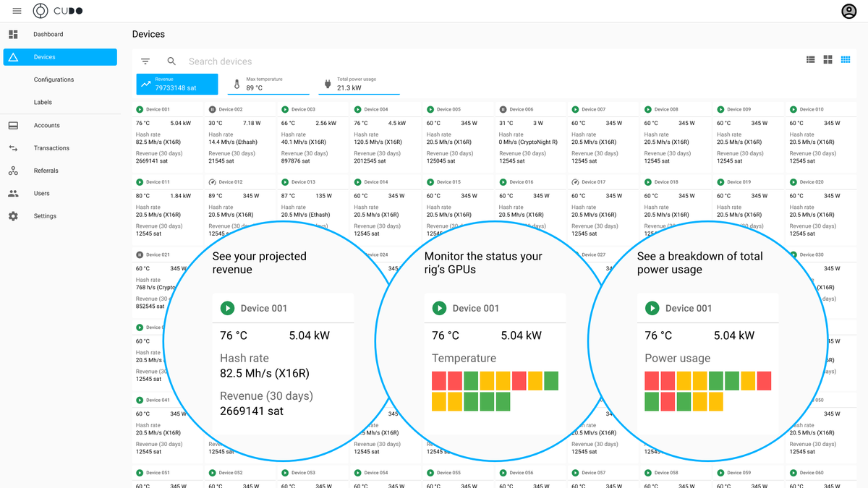Click the running status icon of Device 011
This screenshot has width=868, height=488.
[x=140, y=182]
